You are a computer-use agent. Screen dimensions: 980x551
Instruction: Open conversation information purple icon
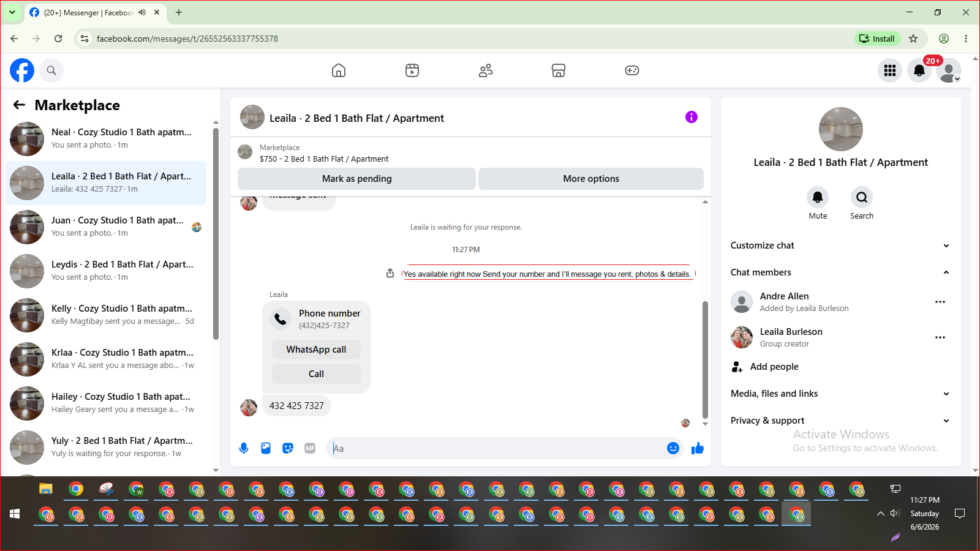pos(692,117)
